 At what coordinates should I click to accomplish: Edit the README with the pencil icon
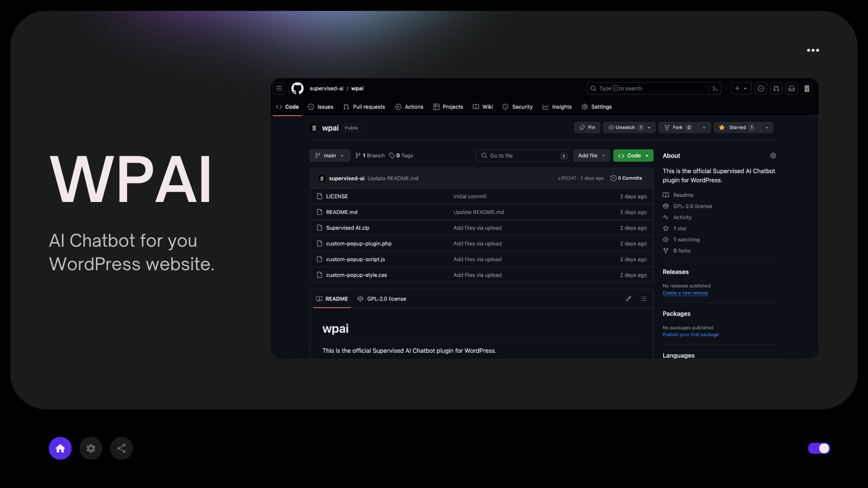click(x=628, y=299)
